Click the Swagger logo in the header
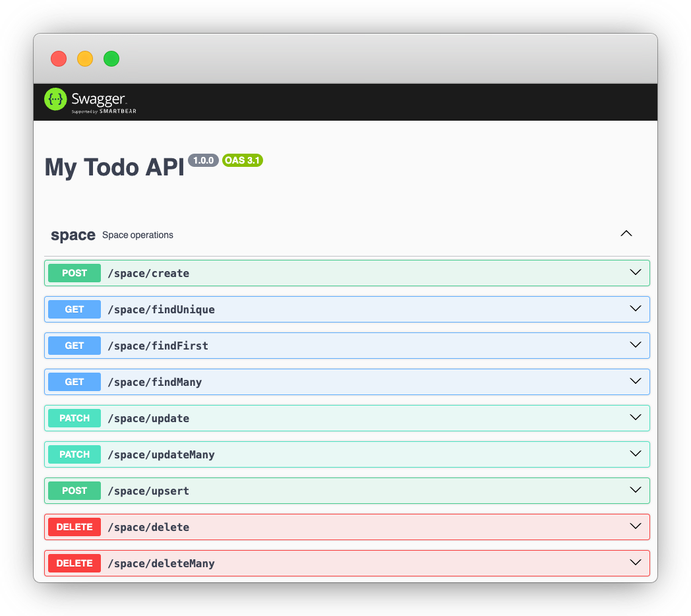691x616 pixels. point(55,100)
